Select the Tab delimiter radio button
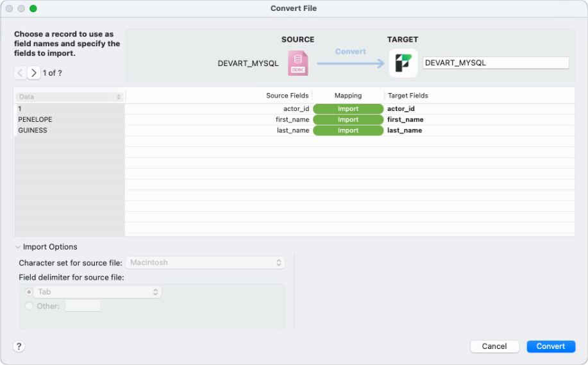This screenshot has width=588, height=365. [29, 292]
